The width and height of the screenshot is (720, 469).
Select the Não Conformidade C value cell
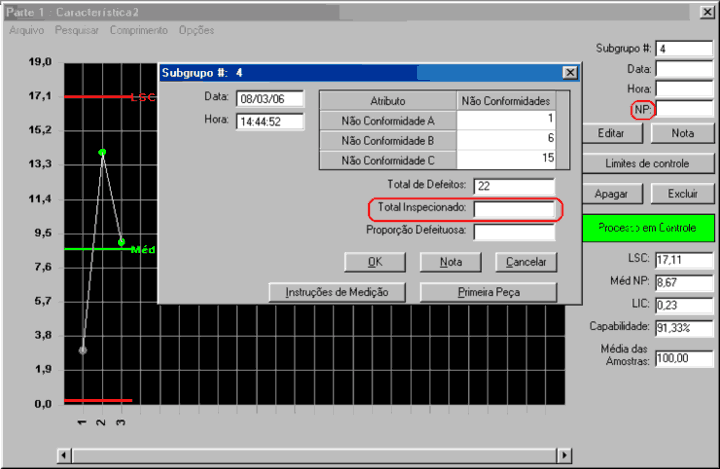506,160
